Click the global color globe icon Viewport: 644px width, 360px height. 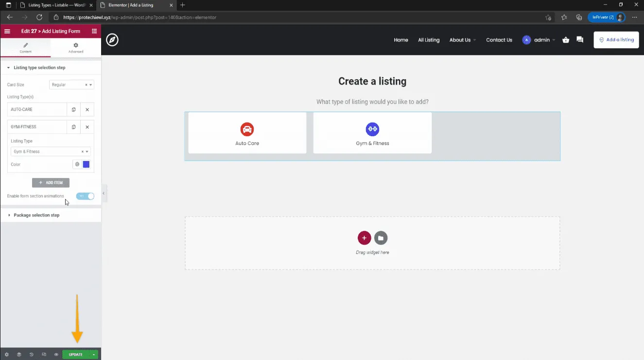(x=77, y=164)
